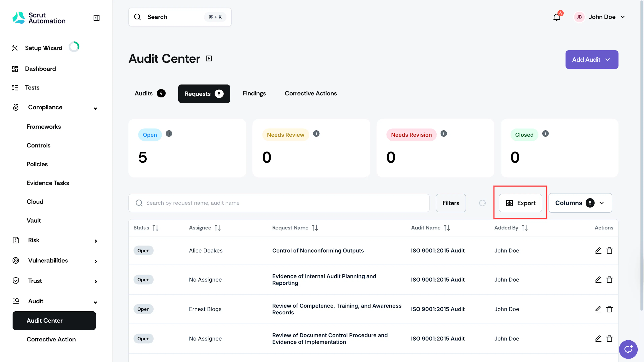Image resolution: width=644 pixels, height=362 pixels.
Task: Show info for Needs Review card
Action: [316, 134]
